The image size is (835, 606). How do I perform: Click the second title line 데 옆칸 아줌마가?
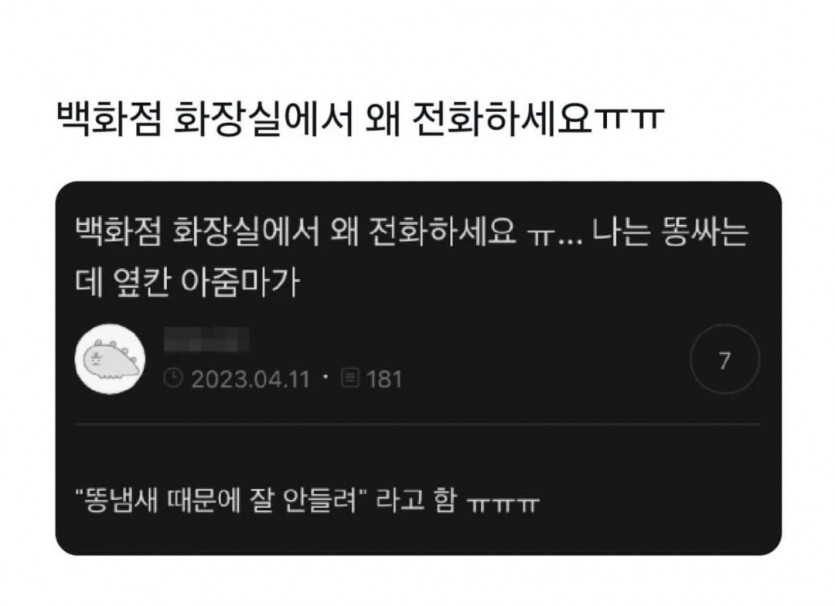point(187,283)
